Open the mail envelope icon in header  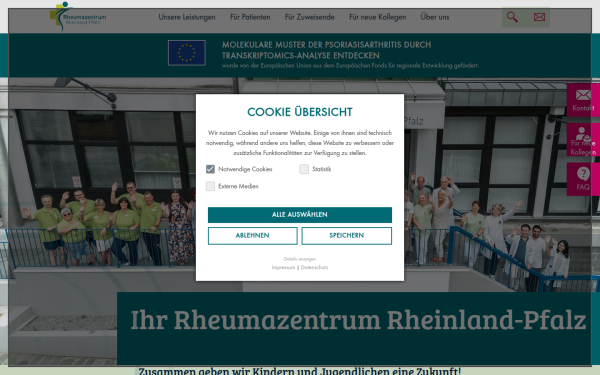[x=539, y=17]
